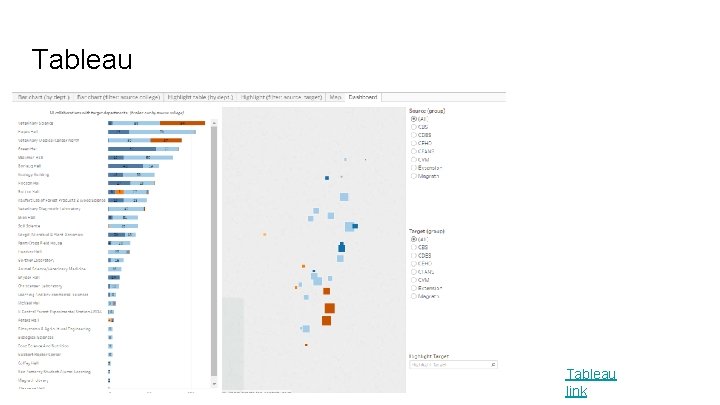Click the bar chart's scroll down arrow
The image size is (720, 405).
click(215, 382)
